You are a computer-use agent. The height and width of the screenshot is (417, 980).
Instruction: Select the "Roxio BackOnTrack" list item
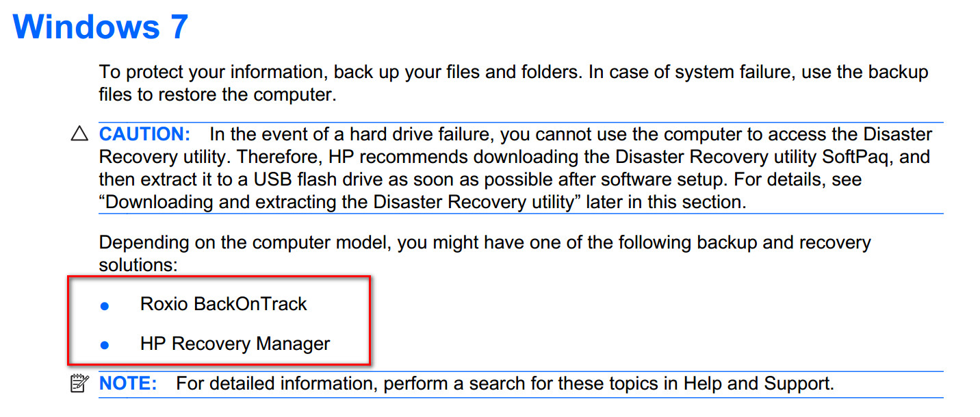point(223,304)
